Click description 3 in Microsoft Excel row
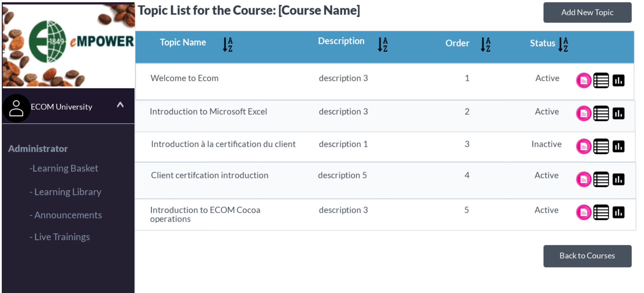 (343, 112)
